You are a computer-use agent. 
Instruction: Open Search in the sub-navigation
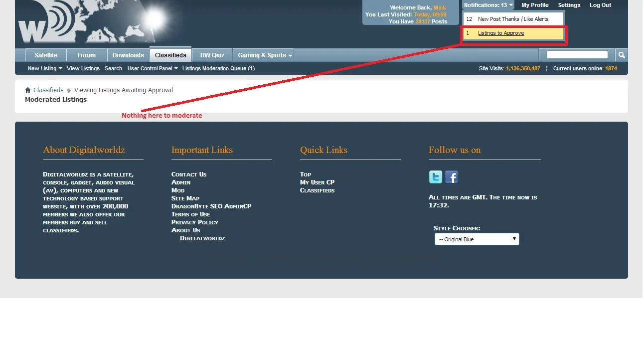coord(113,68)
